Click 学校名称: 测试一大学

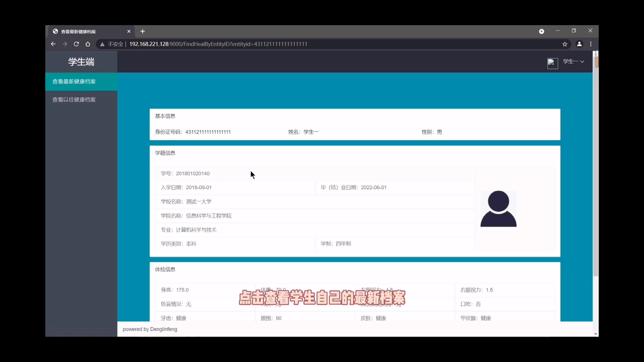[x=186, y=201]
